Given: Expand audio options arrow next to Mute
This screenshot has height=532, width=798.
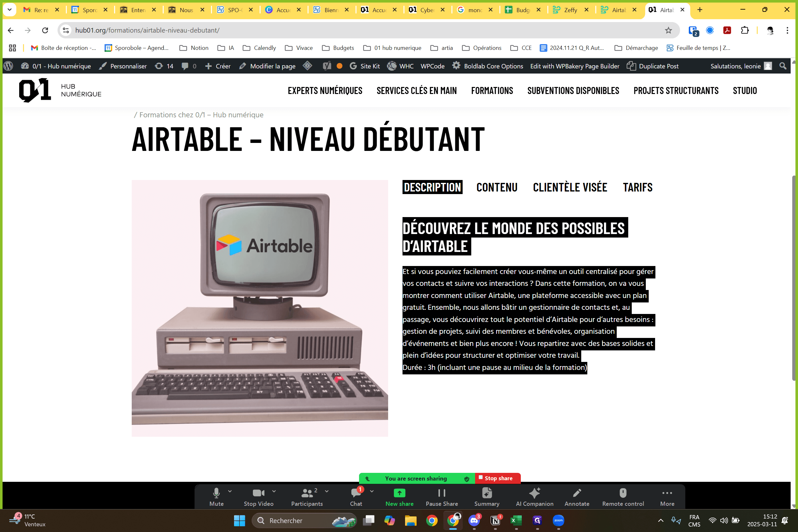Looking at the screenshot, I should tap(230, 491).
